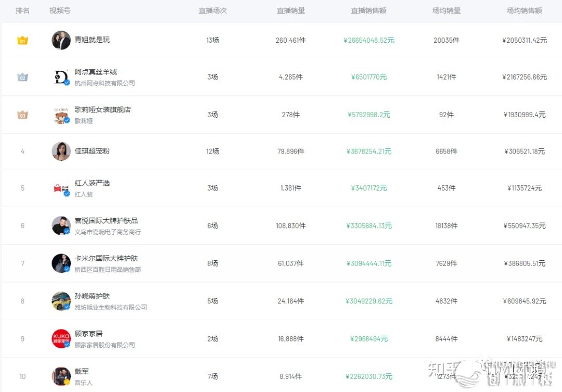Click sales volume 79,896件
This screenshot has height=392, width=562.
(x=291, y=151)
